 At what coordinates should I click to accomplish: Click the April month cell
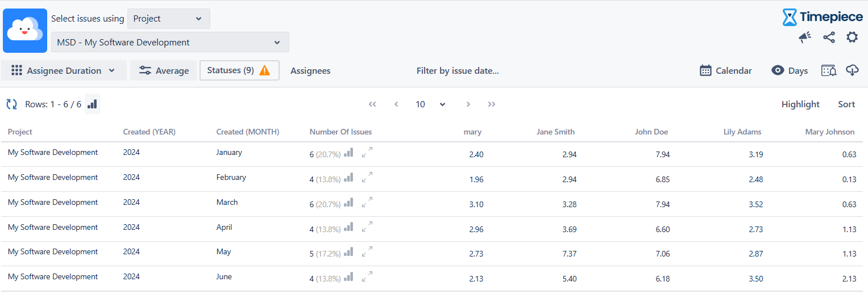(x=225, y=227)
